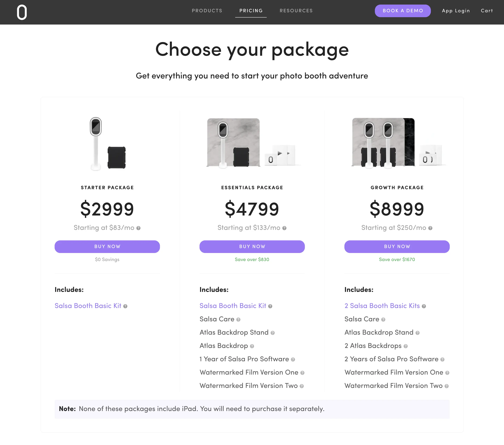504x445 pixels.
Task: Open info icon beside Watermarked Film Version One
Action: coord(302,373)
